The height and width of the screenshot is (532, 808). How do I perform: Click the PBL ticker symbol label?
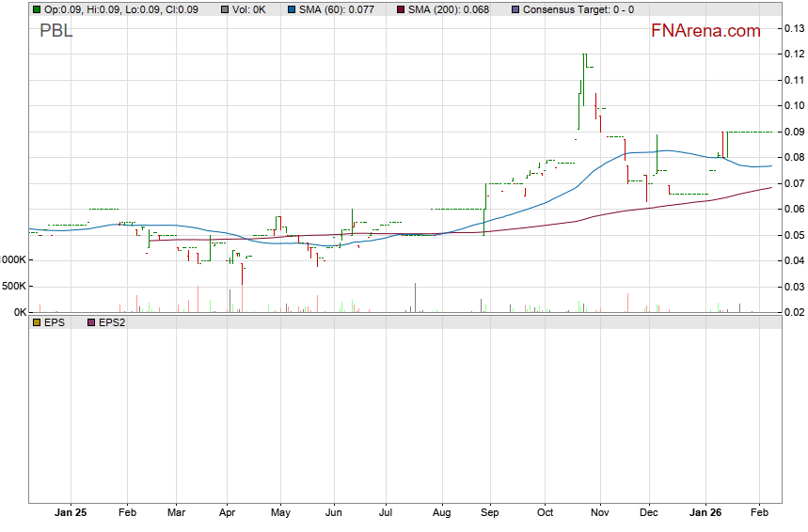click(x=56, y=31)
